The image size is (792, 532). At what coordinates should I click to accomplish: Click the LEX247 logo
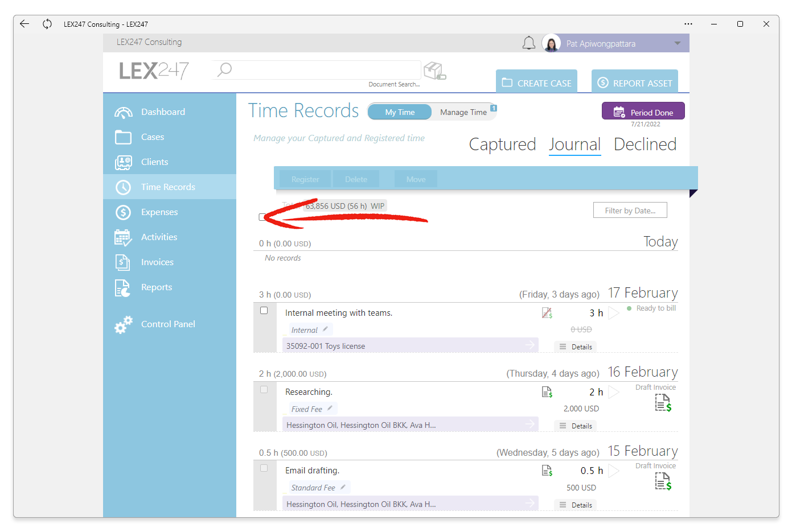(x=154, y=71)
